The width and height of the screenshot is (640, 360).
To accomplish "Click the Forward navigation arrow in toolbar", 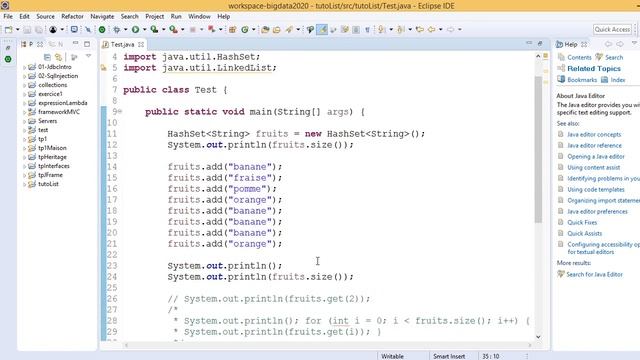I will tap(451, 29).
